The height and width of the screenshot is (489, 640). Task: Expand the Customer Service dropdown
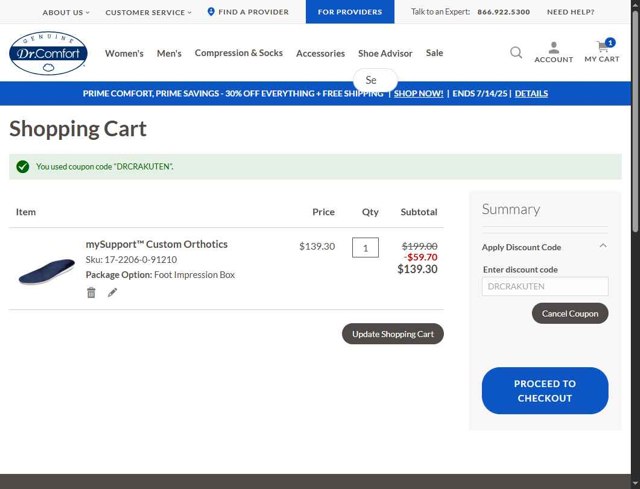148,12
